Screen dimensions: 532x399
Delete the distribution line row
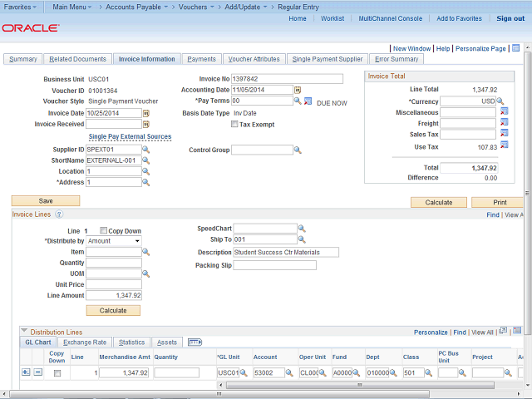tap(37, 373)
